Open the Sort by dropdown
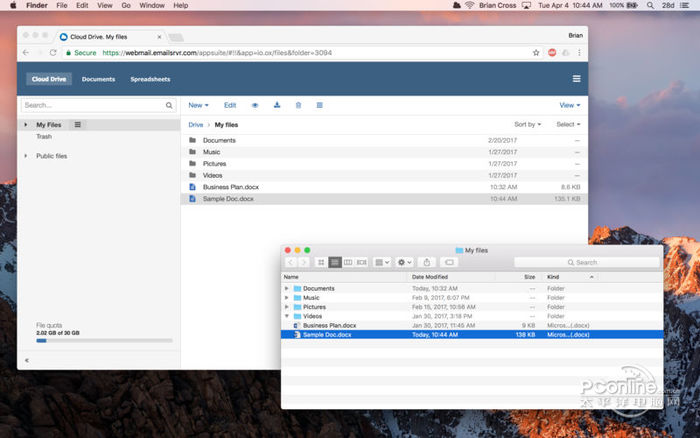Viewport: 700px width, 438px height. tap(527, 125)
